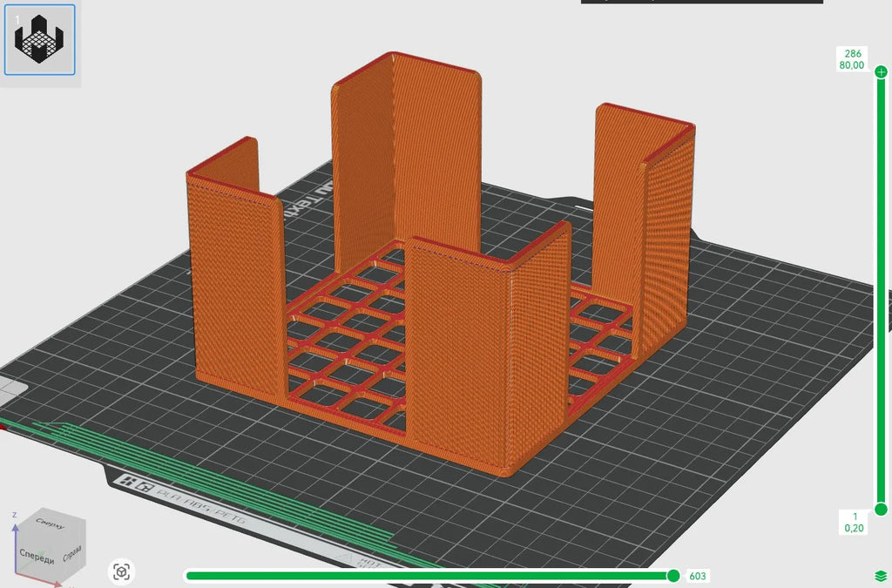Screen dimensions: 892x588
Task: Click the "1 0,20" bottom layer label
Action: click(x=854, y=522)
